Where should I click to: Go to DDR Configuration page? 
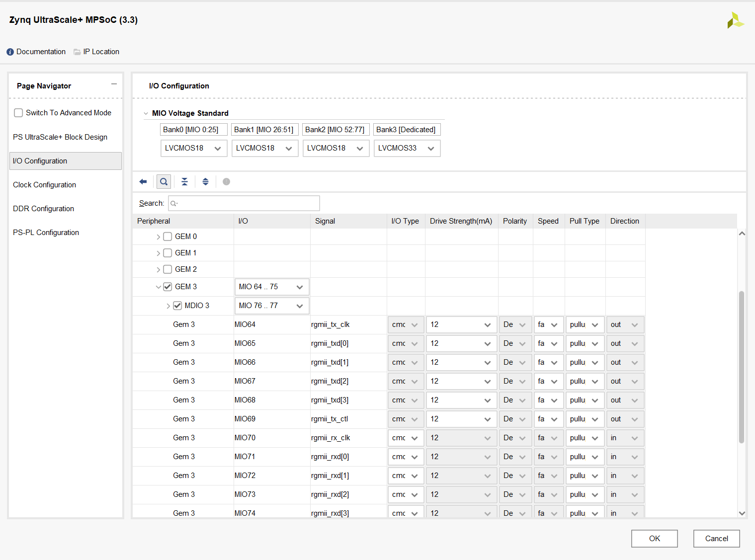(44, 209)
